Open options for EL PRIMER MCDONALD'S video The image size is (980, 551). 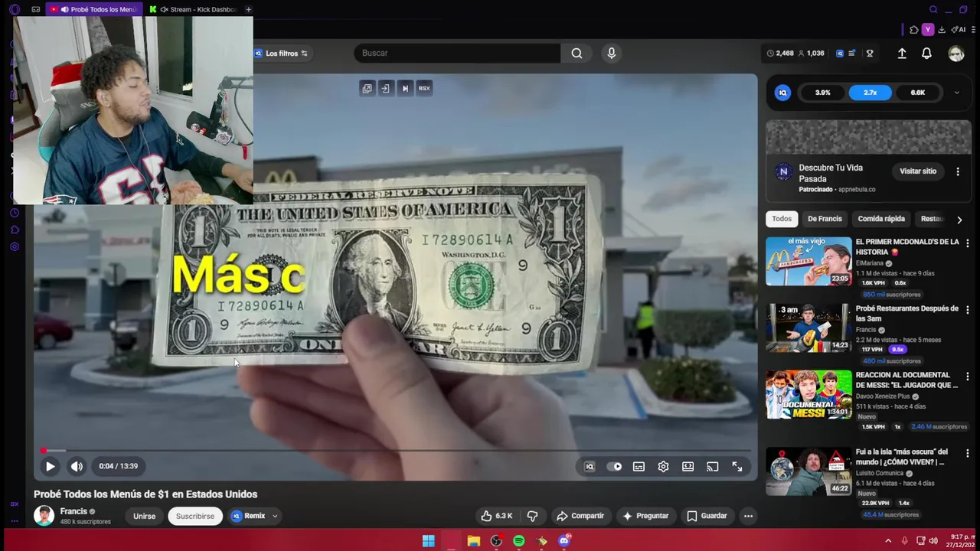[967, 243]
